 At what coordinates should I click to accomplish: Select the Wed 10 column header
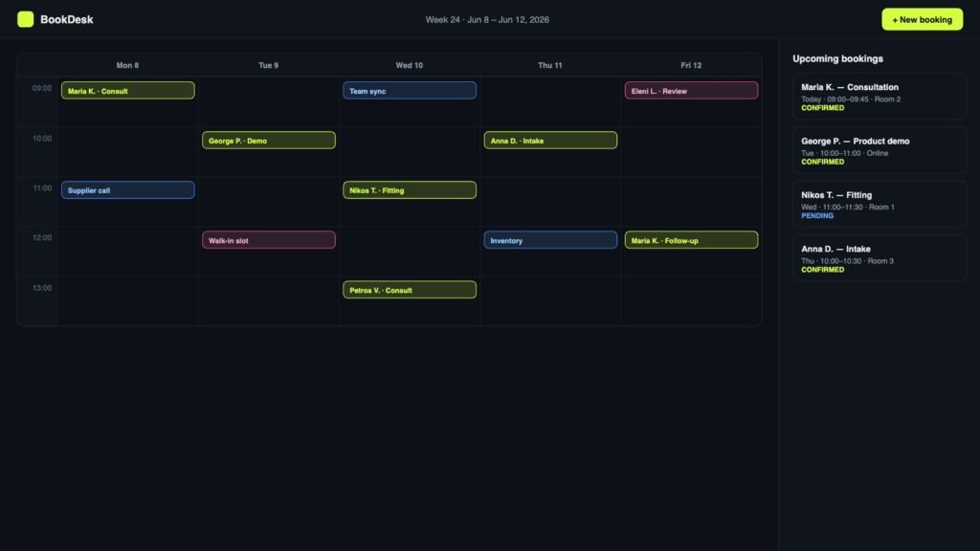[x=410, y=65]
